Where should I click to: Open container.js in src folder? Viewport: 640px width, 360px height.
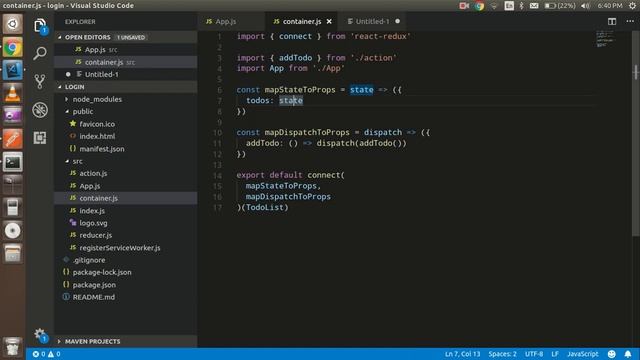(126, 198)
